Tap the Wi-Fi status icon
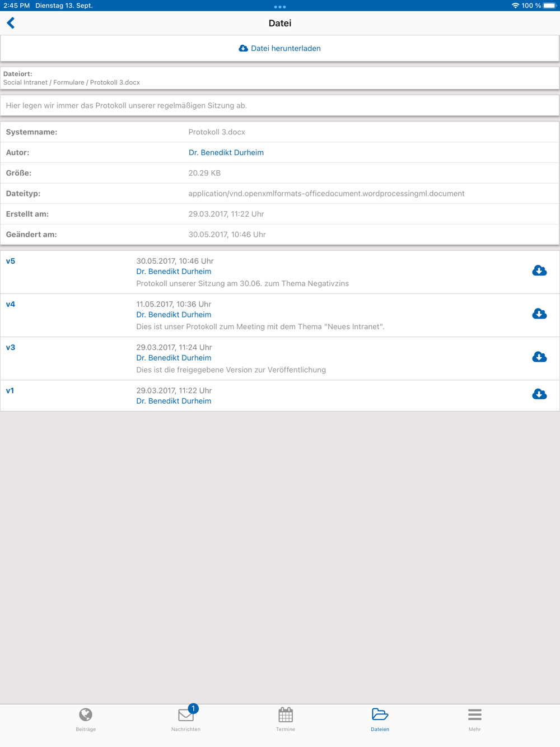Image resolution: width=560 pixels, height=747 pixels. coord(515,6)
